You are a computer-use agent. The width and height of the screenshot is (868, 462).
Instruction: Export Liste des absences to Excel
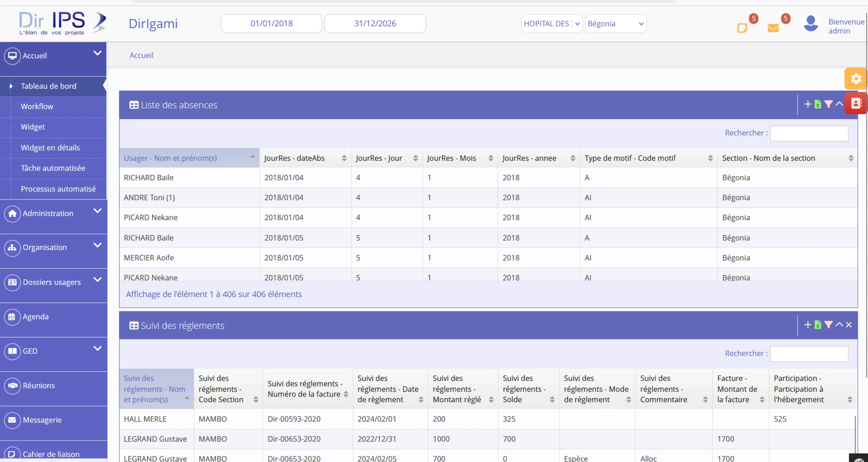click(x=818, y=104)
